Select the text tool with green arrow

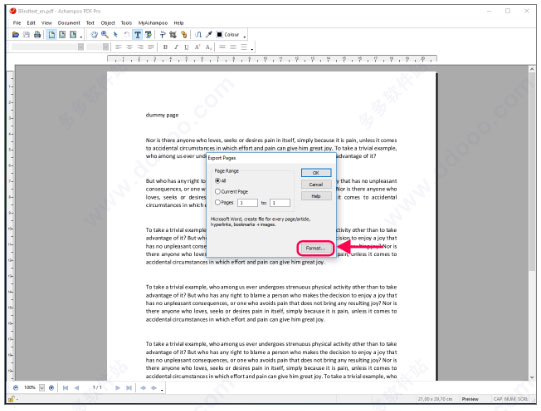[x=148, y=35]
